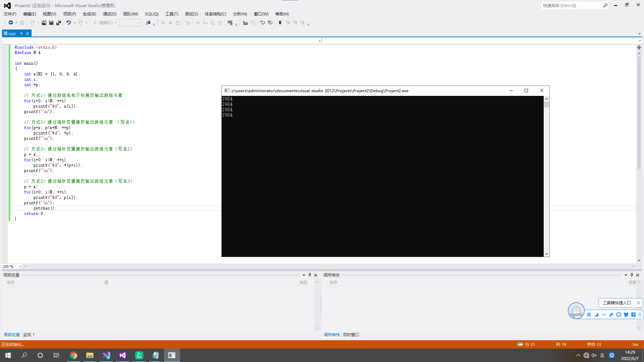The height and width of the screenshot is (362, 644).
Task: Click the Save file icon
Action: coord(51,23)
